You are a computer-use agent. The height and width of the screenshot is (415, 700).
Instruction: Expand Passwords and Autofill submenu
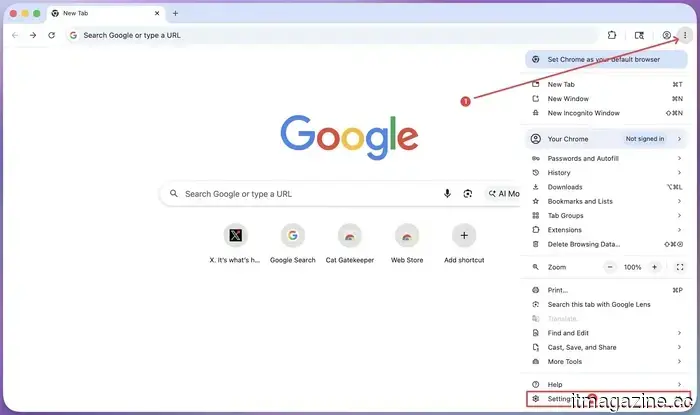pos(606,158)
